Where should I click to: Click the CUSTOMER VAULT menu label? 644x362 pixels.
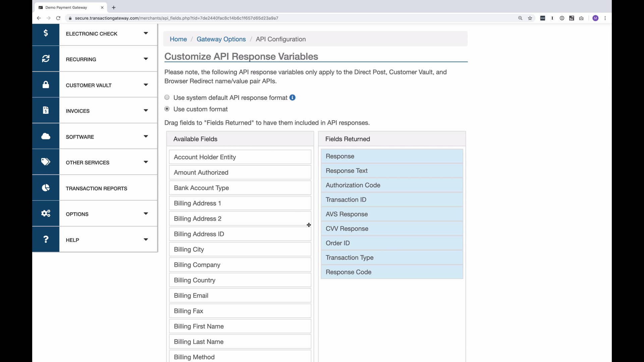point(89,85)
